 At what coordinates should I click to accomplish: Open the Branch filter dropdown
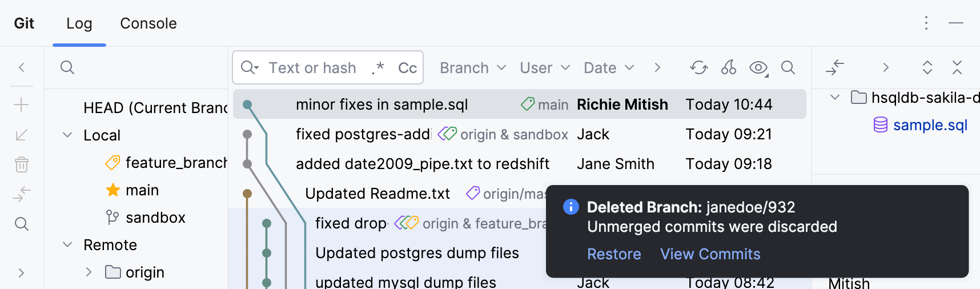tap(473, 68)
